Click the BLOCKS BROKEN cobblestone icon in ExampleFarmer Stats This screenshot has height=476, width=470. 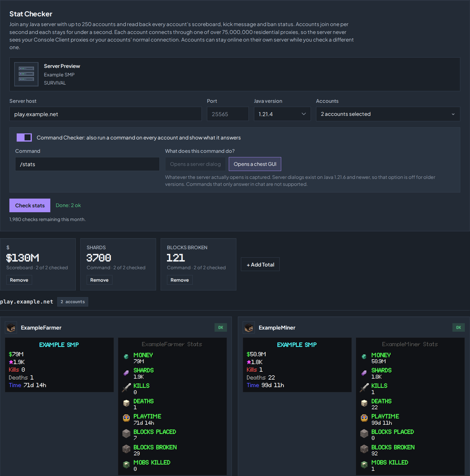[x=126, y=449]
